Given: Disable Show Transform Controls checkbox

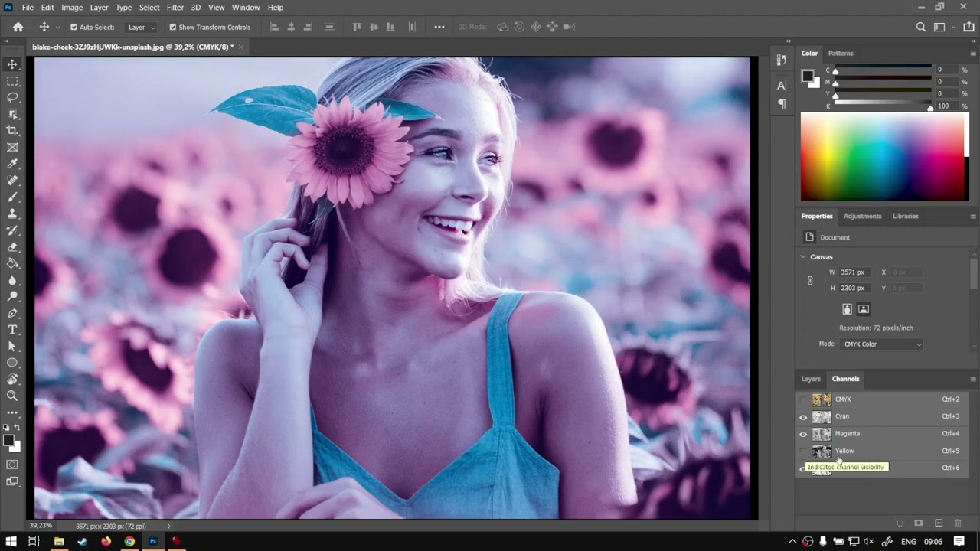Looking at the screenshot, I should 172,28.
